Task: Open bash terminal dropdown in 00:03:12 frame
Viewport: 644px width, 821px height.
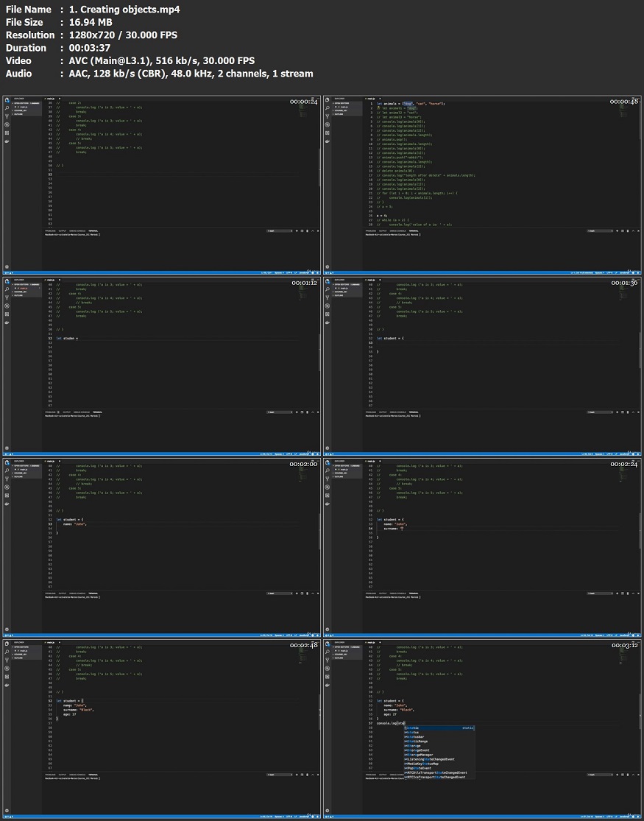Action: click(x=600, y=775)
